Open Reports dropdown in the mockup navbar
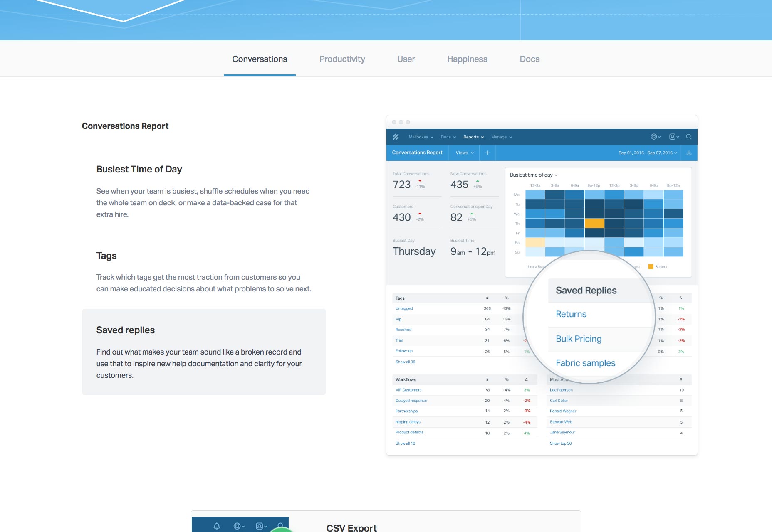 [474, 137]
